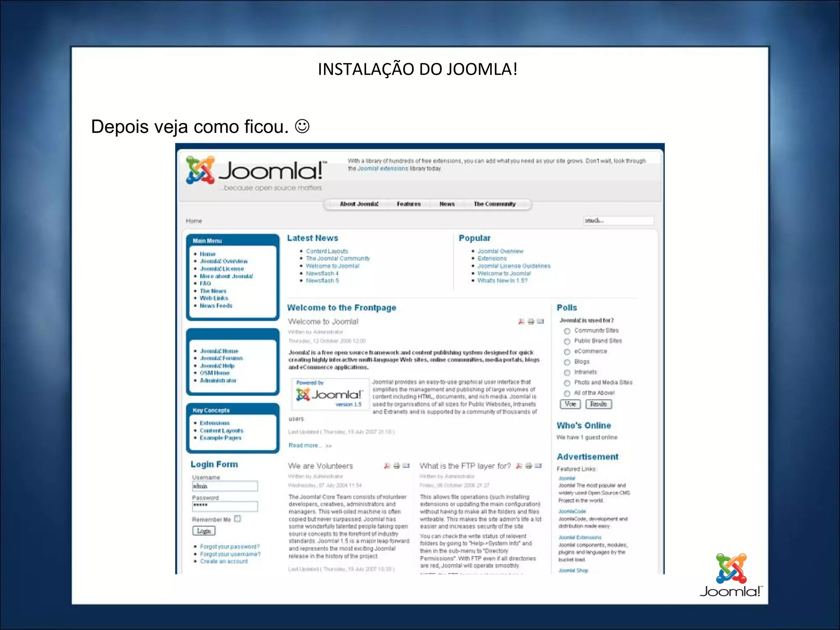Open The News in Main Menu

pyautogui.click(x=213, y=291)
